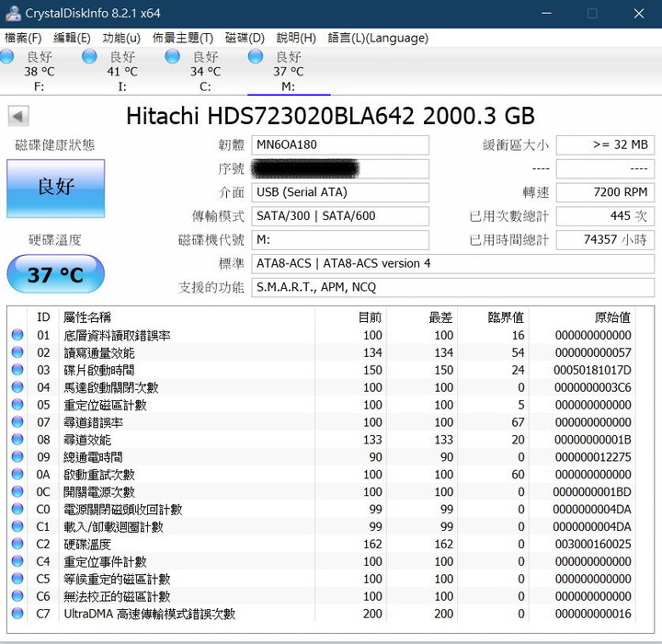Viewport: 662px width, 644px height.
Task: Open the 語言(L)(Language) menu
Action: (x=378, y=38)
